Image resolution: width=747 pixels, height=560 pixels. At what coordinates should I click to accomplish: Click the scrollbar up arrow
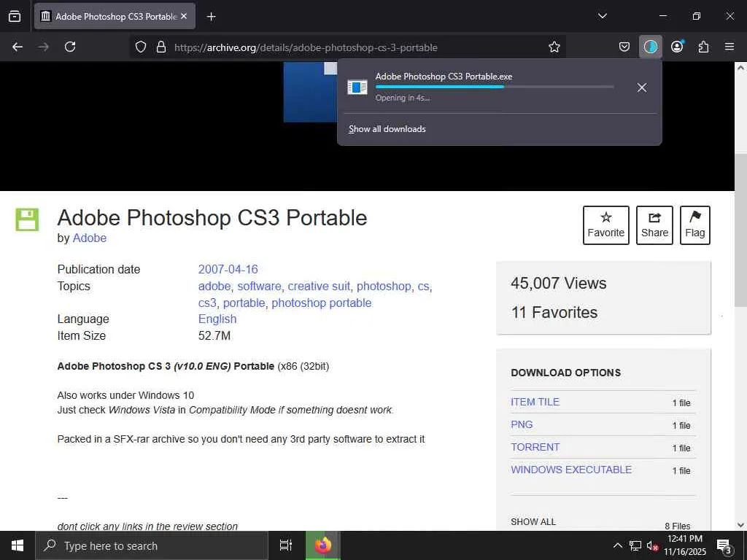tap(740, 68)
